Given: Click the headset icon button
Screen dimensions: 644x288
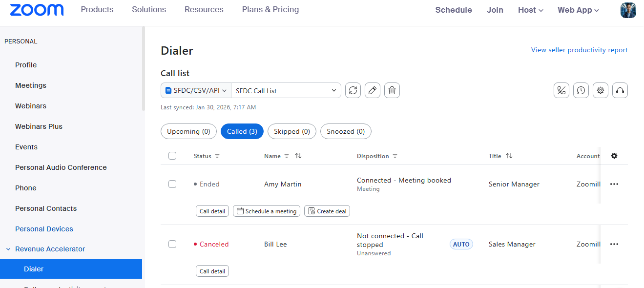Looking at the screenshot, I should tap(620, 90).
